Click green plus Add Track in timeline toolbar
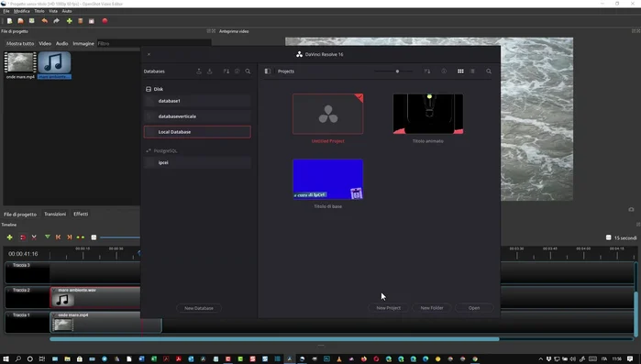 9,237
